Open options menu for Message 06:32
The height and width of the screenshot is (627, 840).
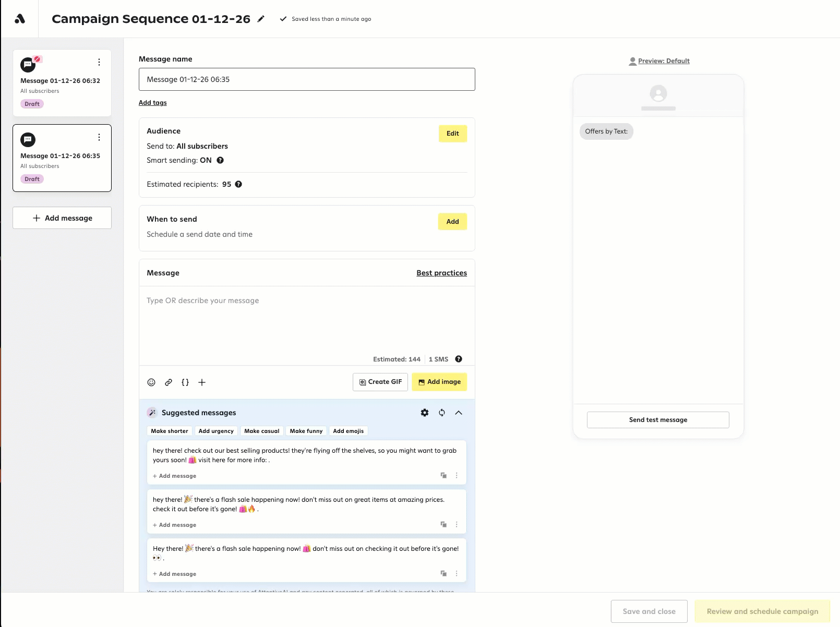[x=99, y=62]
